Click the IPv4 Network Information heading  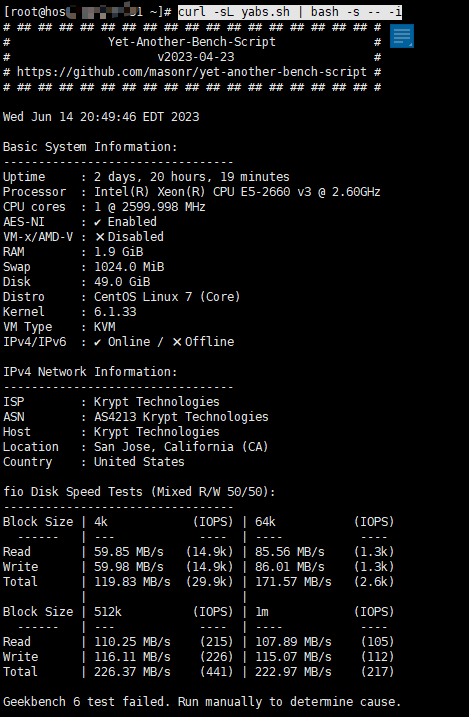tap(90, 372)
